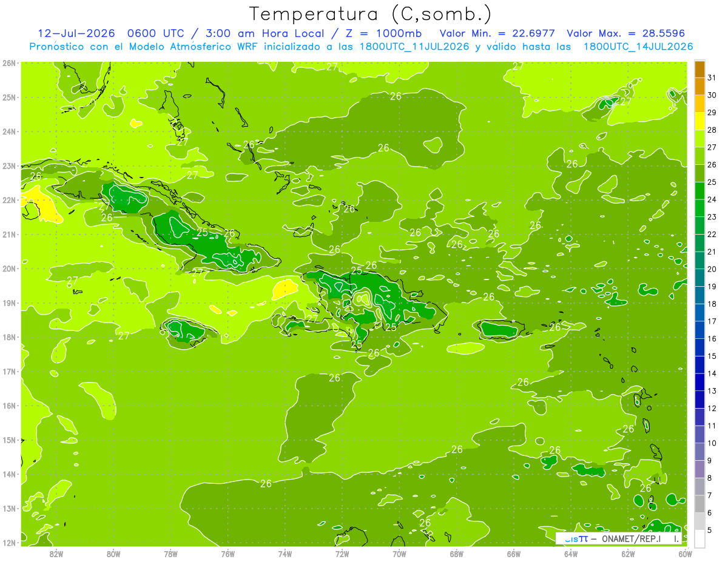This screenshot has width=728, height=562.
Task: Click the 23N latitude label
Action: [x=8, y=166]
